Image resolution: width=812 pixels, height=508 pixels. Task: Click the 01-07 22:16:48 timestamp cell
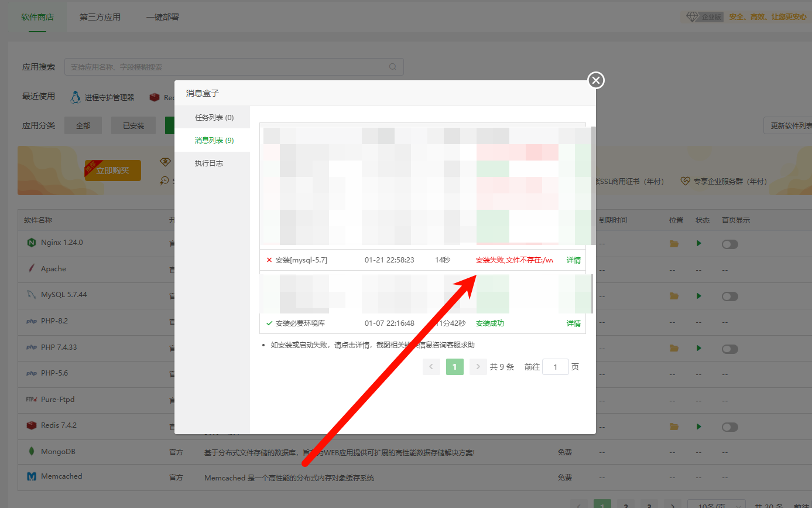pyautogui.click(x=389, y=323)
